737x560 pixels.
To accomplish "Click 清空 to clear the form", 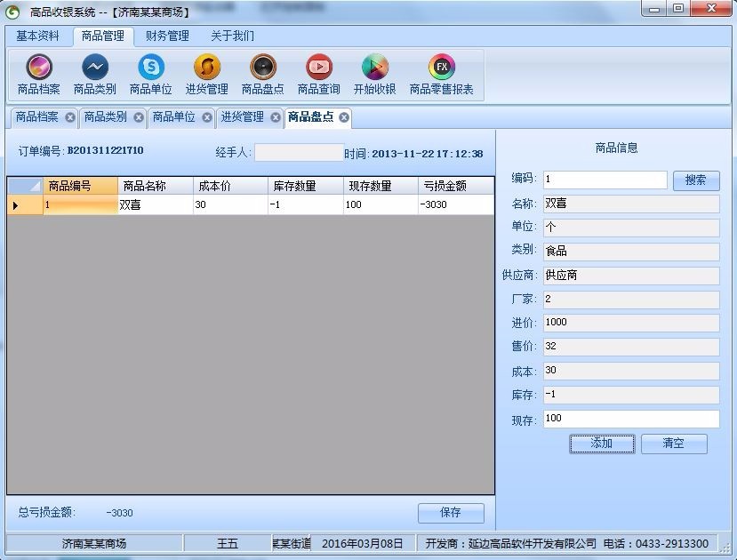I will pos(674,444).
